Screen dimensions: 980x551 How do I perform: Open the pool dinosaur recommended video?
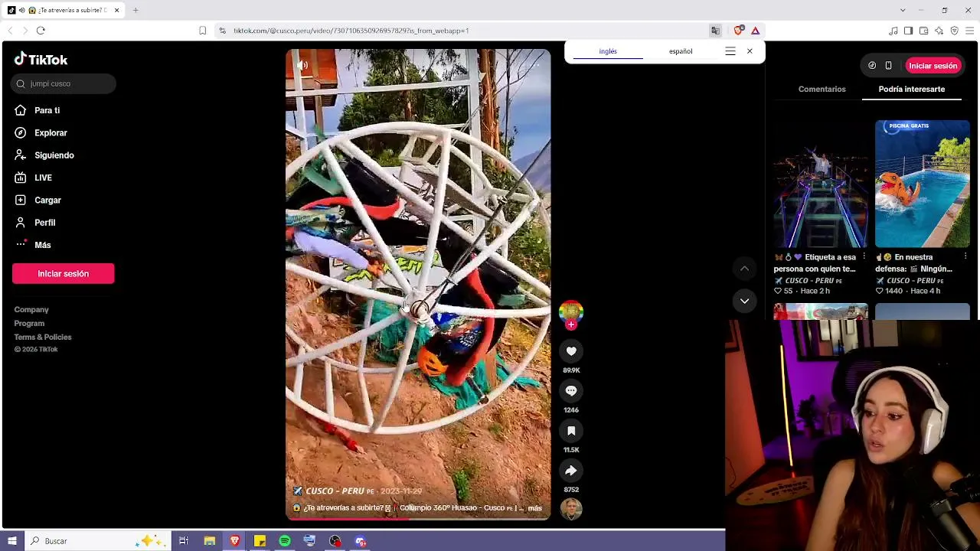click(923, 184)
